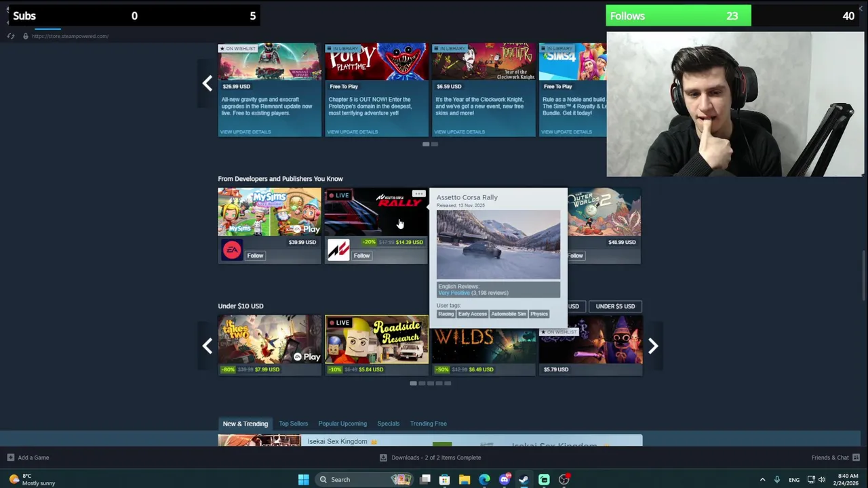This screenshot has height=488, width=868.
Task: Open the dark round taskbar icon with red badge
Action: point(564,479)
